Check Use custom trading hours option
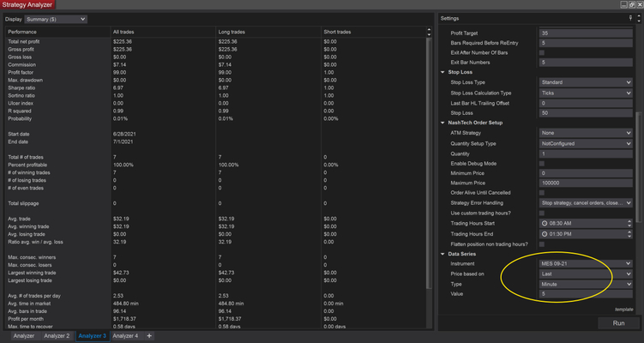The height and width of the screenshot is (343, 644). (x=542, y=212)
